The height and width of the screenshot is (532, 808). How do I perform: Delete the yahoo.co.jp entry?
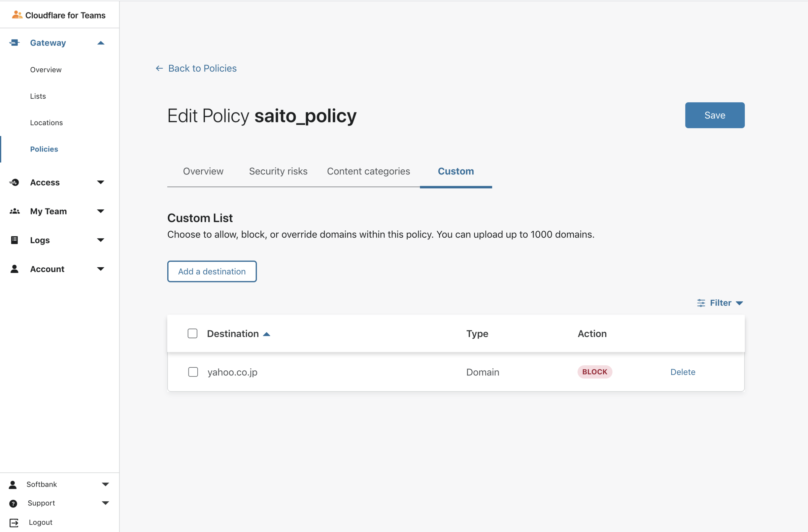[683, 372]
